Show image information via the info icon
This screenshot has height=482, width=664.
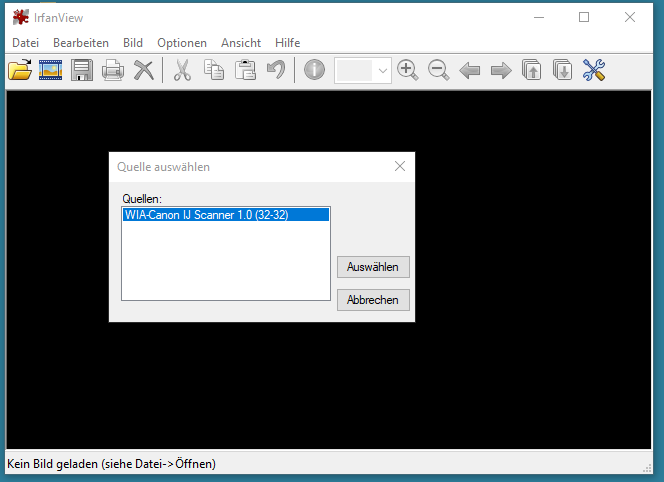click(x=314, y=70)
